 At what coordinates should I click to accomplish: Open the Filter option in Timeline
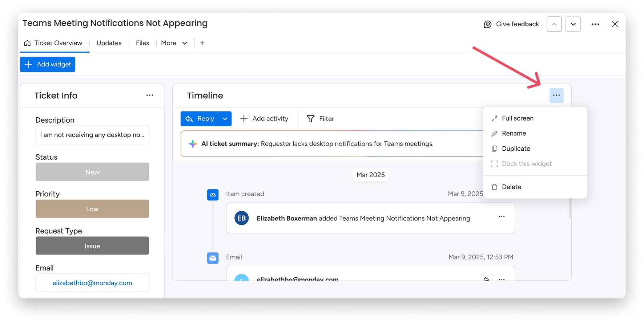(x=321, y=119)
